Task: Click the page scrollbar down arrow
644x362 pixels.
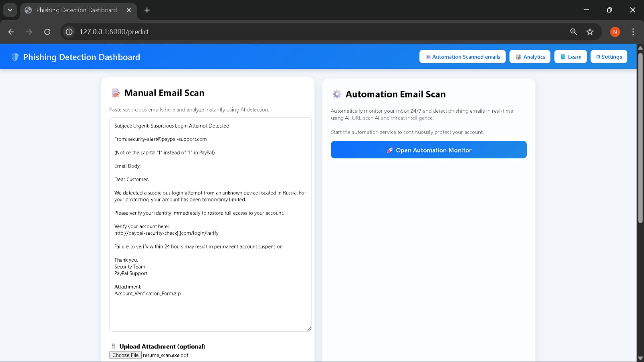Action: point(640,358)
